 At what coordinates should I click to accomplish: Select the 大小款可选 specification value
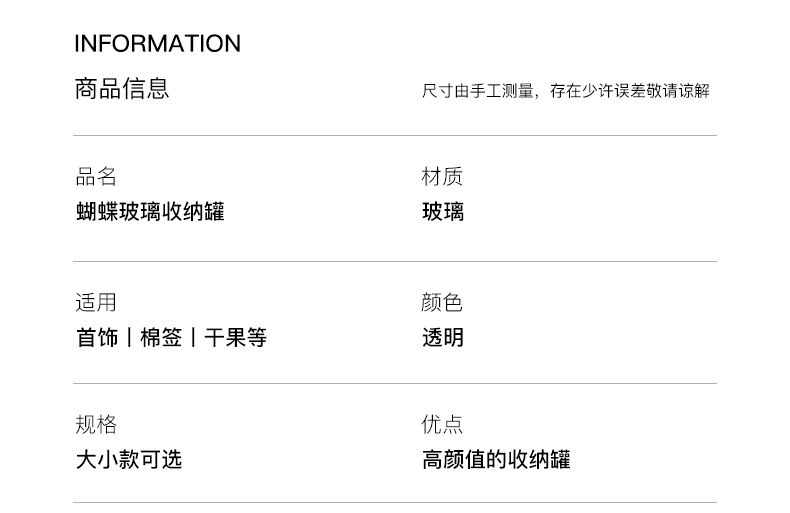click(x=129, y=460)
